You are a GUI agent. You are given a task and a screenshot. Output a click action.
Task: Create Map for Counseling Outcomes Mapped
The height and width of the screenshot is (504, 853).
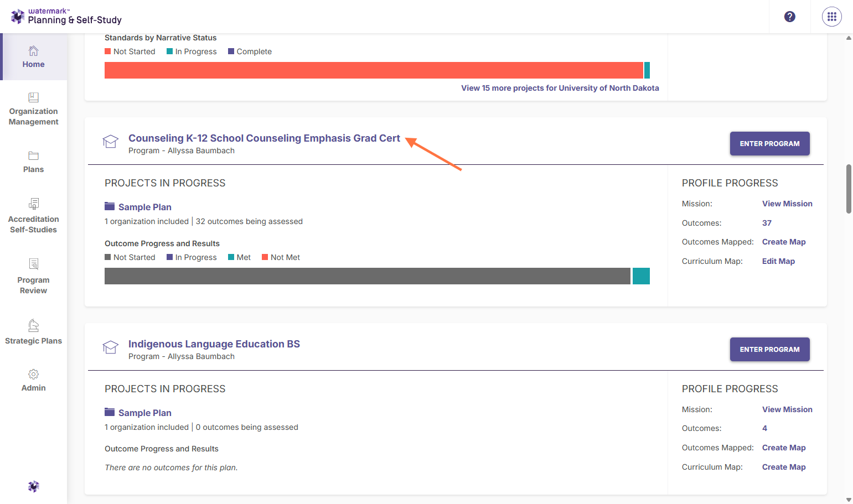tap(784, 242)
